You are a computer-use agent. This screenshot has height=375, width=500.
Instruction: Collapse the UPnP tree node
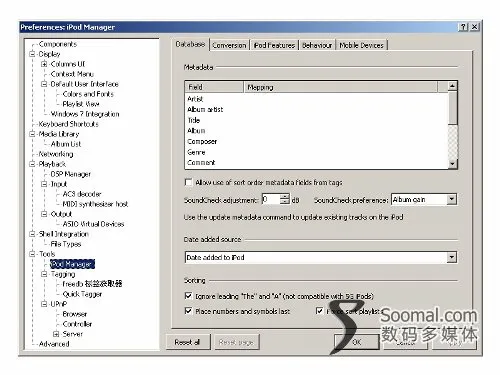(x=44, y=304)
